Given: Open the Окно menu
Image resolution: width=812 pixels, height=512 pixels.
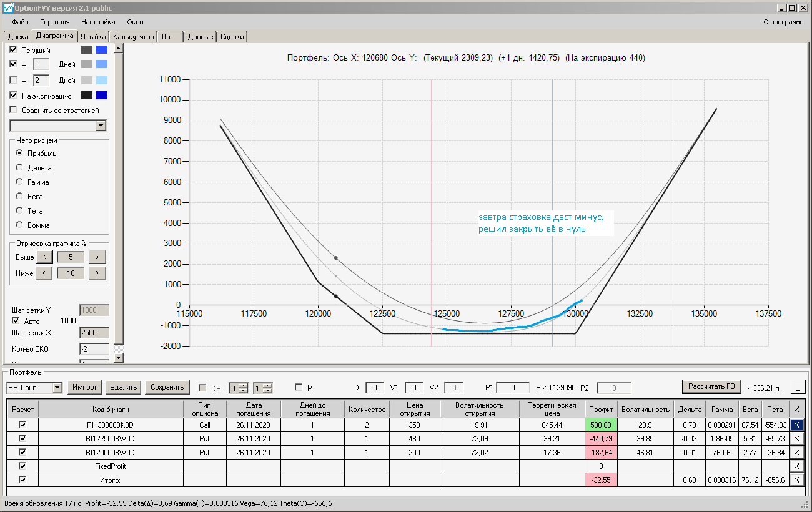Looking at the screenshot, I should pyautogui.click(x=136, y=22).
